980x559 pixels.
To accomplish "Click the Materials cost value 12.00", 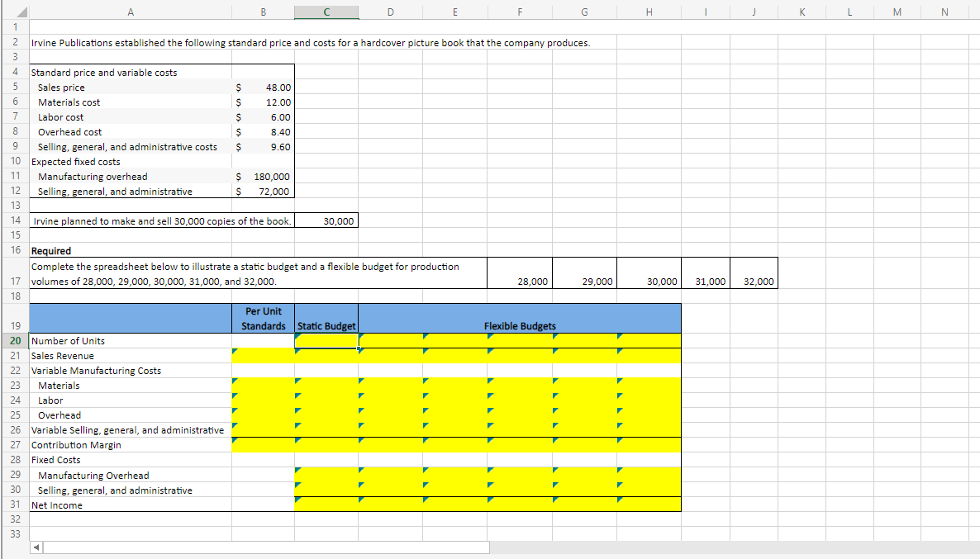I will 263,102.
